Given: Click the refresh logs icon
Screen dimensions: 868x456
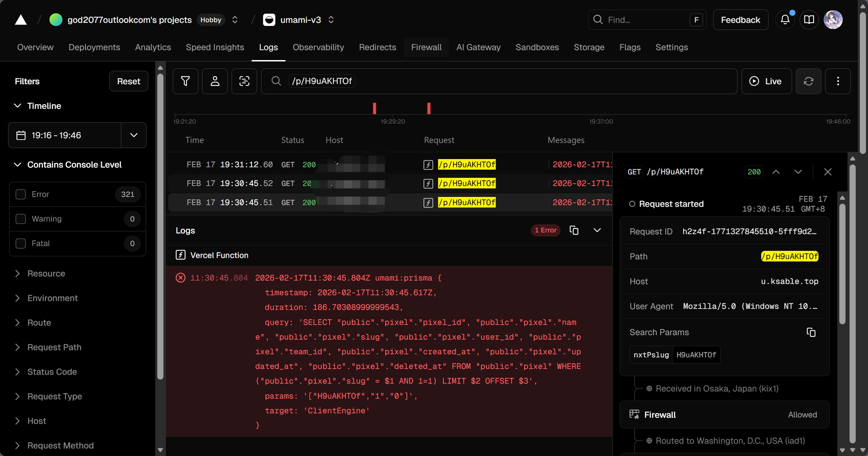Looking at the screenshot, I should 808,81.
